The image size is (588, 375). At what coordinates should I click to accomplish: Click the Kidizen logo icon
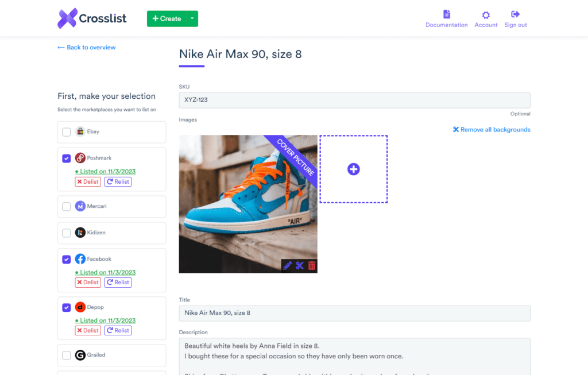80,233
